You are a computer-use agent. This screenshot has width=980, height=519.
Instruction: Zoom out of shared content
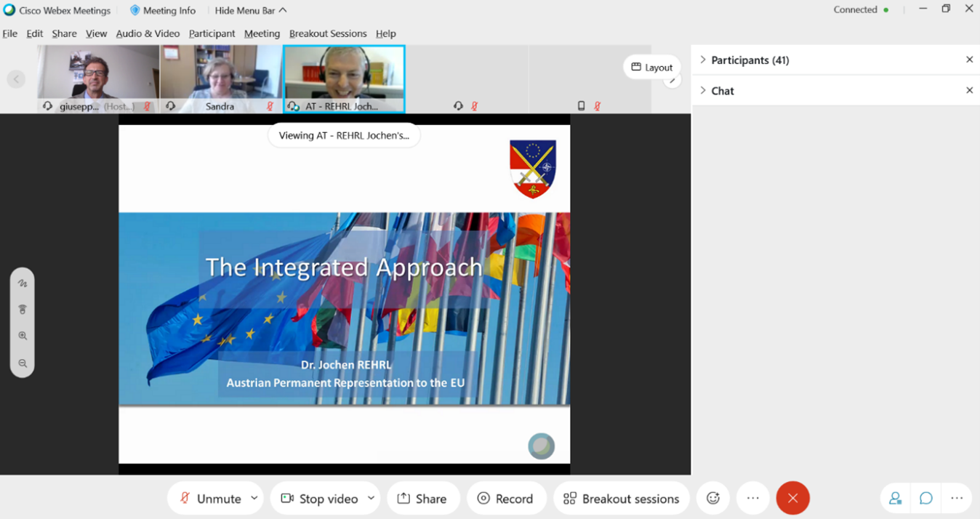(x=23, y=363)
